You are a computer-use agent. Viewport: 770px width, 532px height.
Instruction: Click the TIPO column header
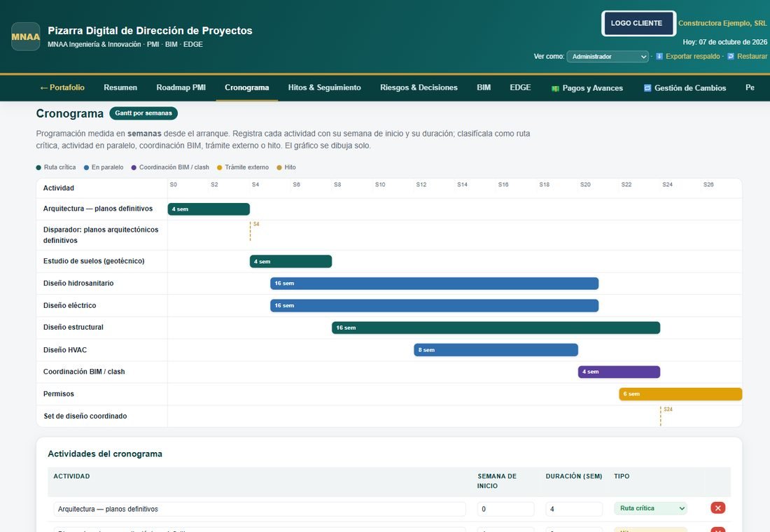click(x=622, y=476)
